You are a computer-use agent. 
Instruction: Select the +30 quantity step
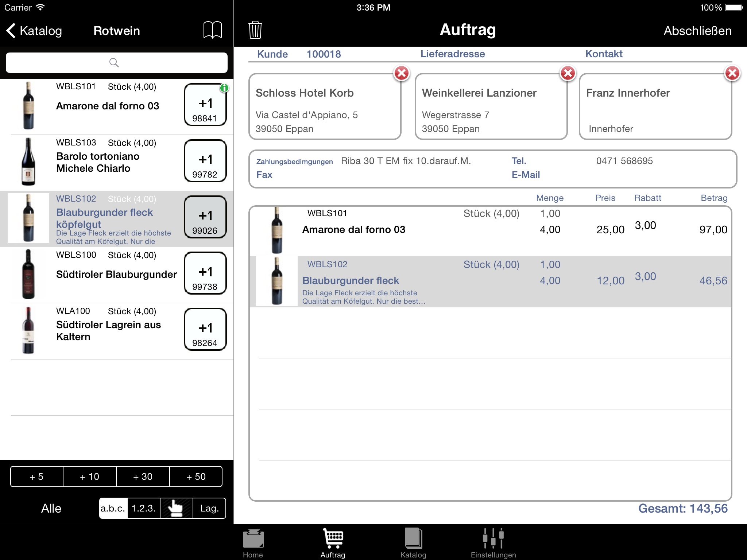(143, 477)
